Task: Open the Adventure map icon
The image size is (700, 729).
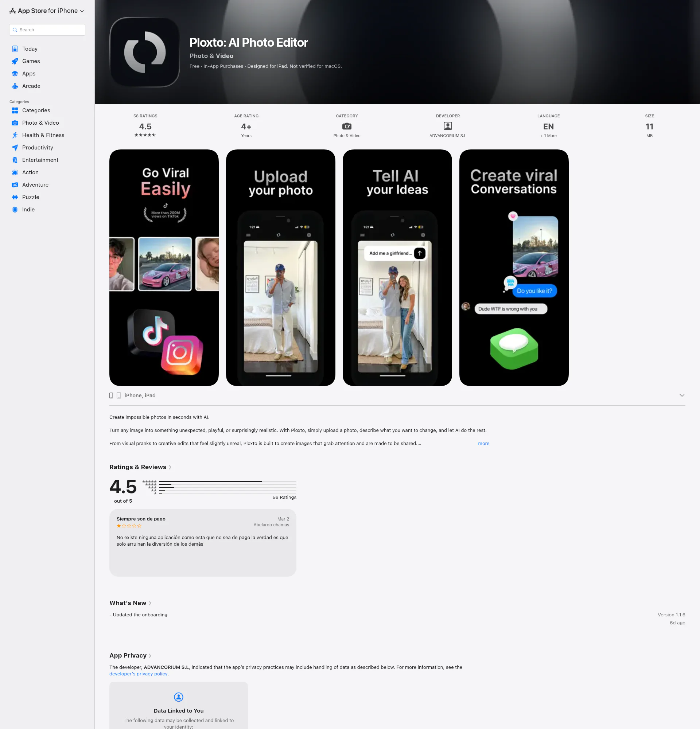Action: coord(15,185)
